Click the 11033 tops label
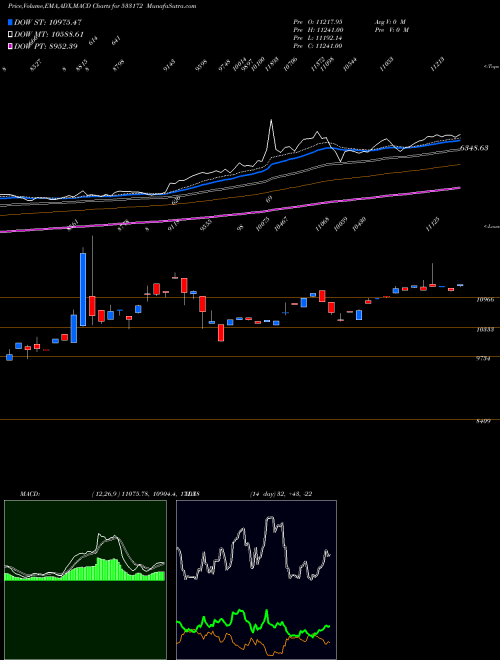Screen dimensions: 500x660 [386, 64]
